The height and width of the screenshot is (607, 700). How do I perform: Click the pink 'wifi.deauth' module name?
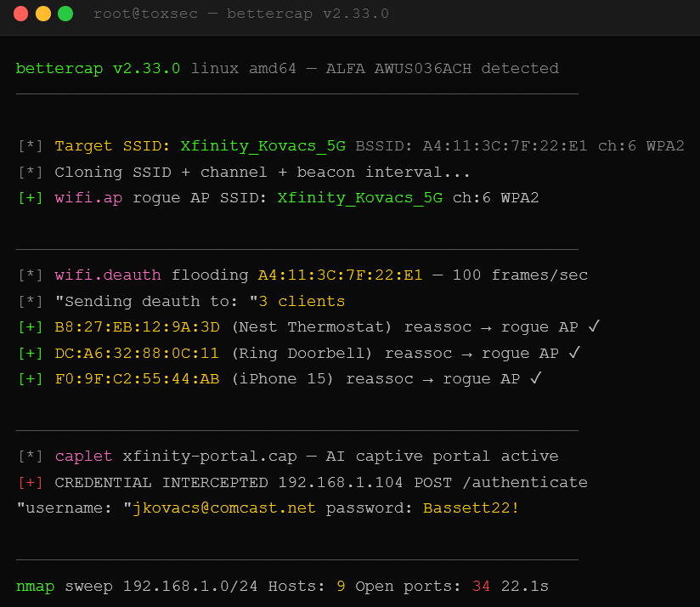[x=108, y=275]
